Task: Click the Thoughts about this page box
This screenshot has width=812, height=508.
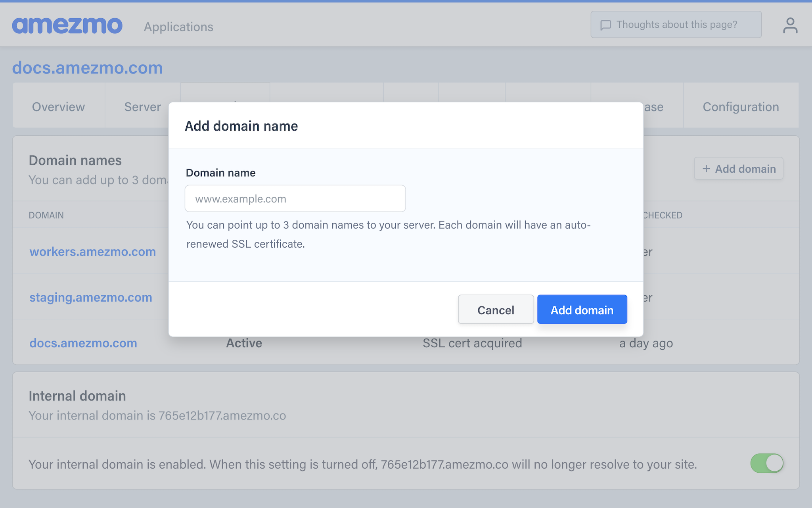Action: 676,25
